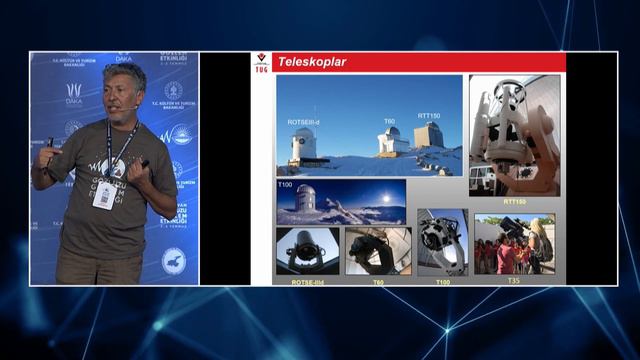The image size is (640, 360).
Task: Click the yellow T35 caption
Action: (514, 281)
